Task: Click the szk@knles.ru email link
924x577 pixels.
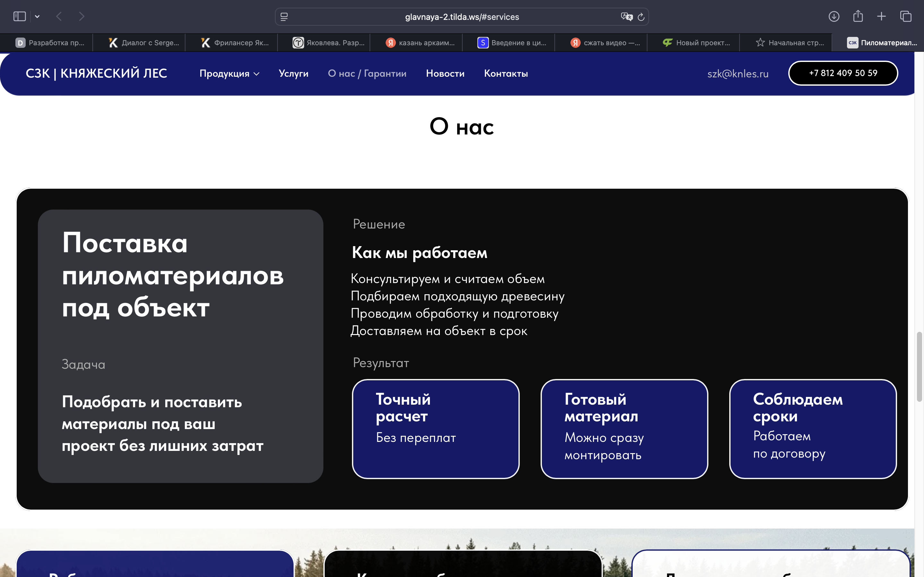Action: (x=738, y=74)
